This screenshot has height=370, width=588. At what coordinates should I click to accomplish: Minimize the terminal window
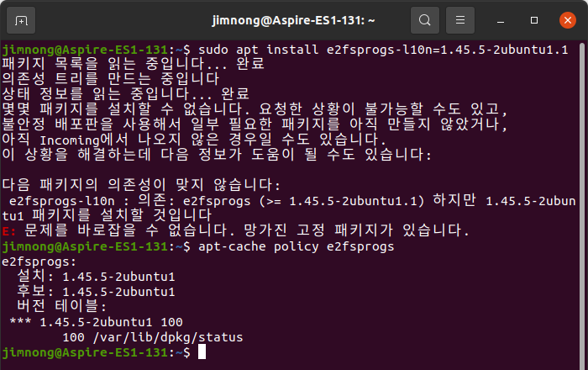click(x=501, y=20)
